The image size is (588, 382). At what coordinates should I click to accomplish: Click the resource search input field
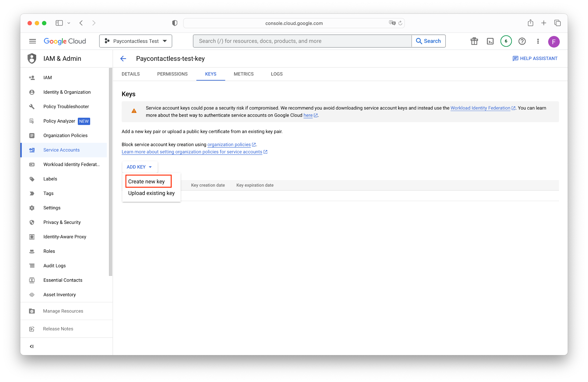302,41
